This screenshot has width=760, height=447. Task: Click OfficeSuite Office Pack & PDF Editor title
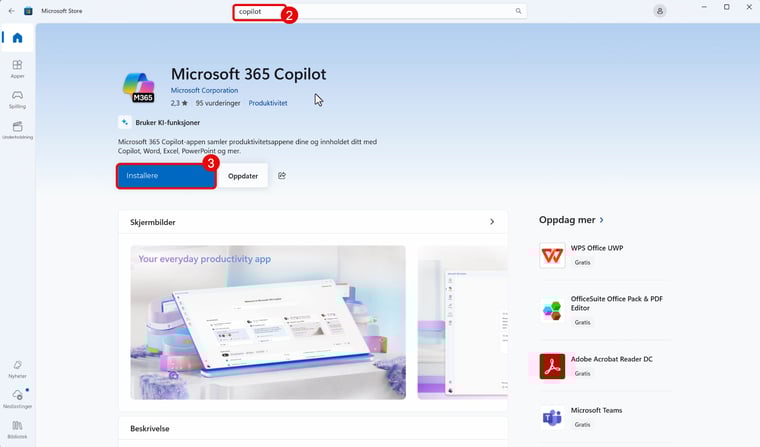617,303
